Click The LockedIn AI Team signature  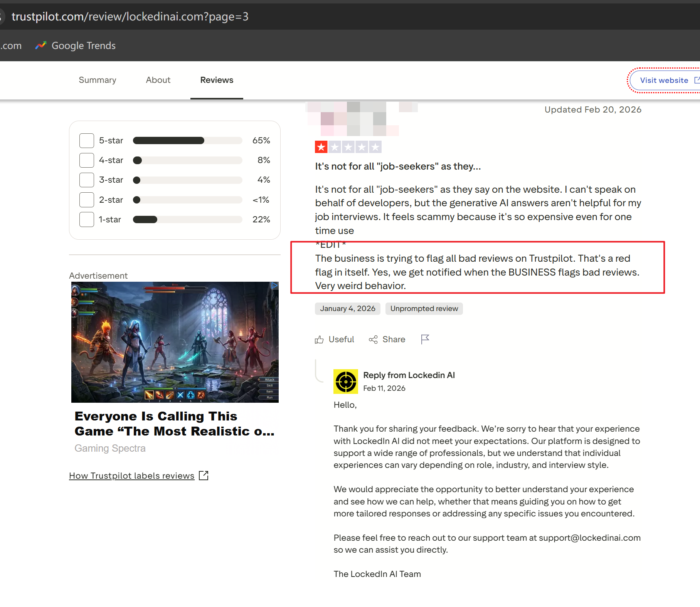tap(377, 574)
